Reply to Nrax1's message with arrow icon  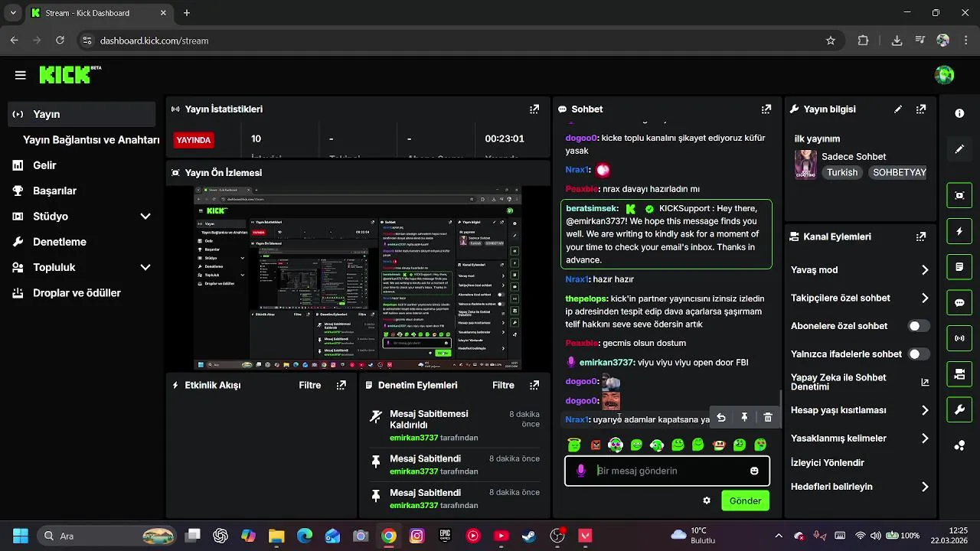point(720,418)
